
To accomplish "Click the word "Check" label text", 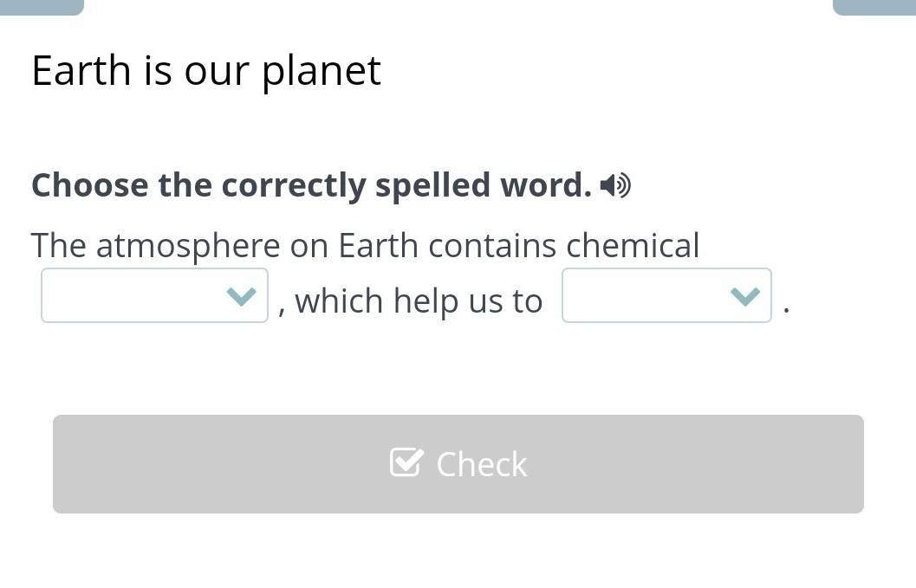I will point(482,465).
